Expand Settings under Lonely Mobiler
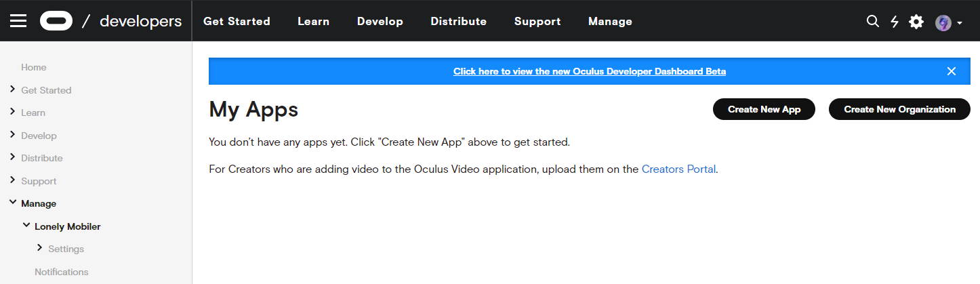The image size is (980, 284). [x=40, y=249]
